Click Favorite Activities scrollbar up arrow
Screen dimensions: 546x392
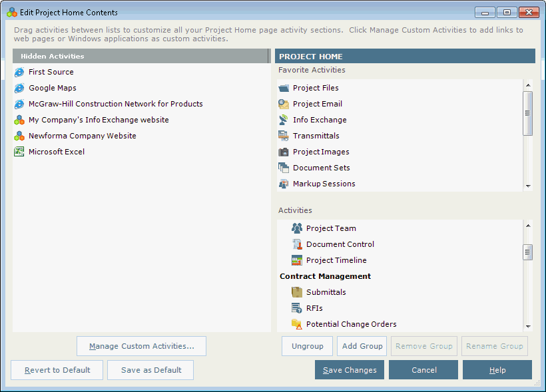pos(528,85)
